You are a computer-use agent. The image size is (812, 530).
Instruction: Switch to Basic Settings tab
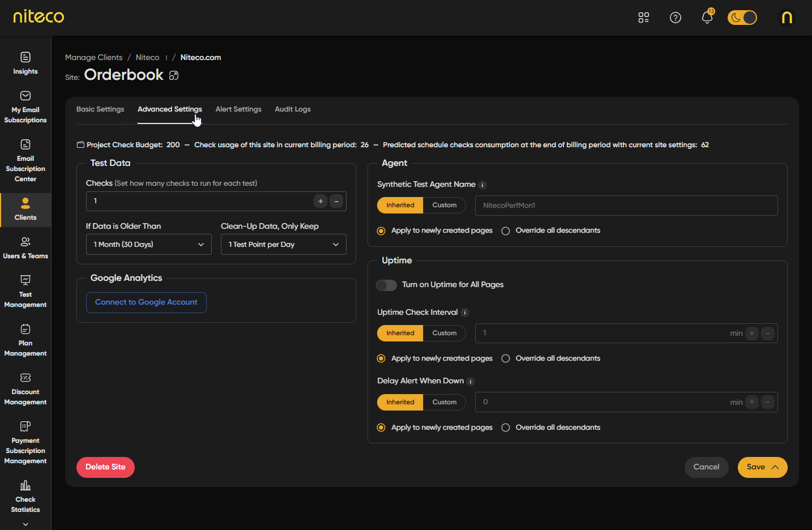100,109
